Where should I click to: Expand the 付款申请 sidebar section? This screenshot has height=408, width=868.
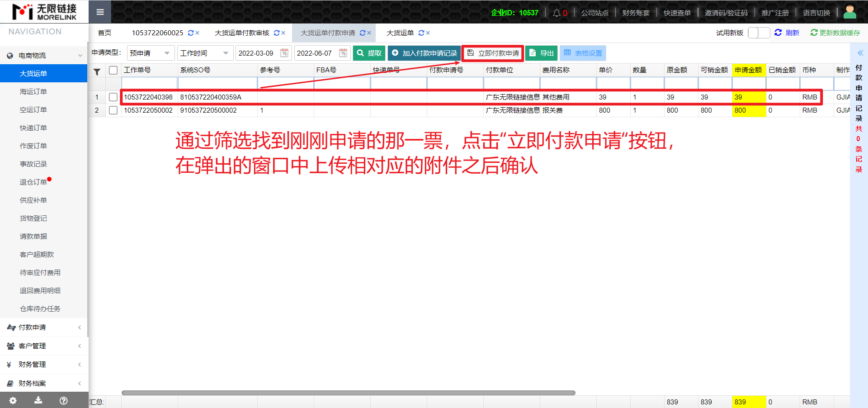(44, 327)
